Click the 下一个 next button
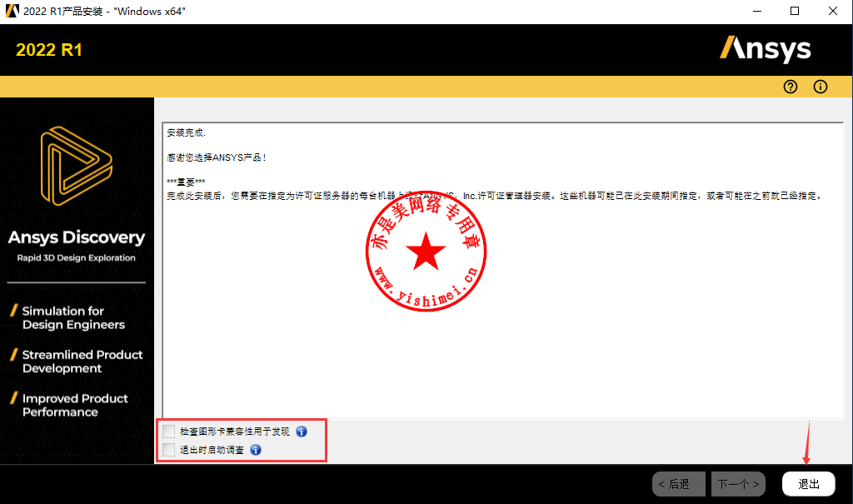The width and height of the screenshot is (853, 504). [x=738, y=484]
